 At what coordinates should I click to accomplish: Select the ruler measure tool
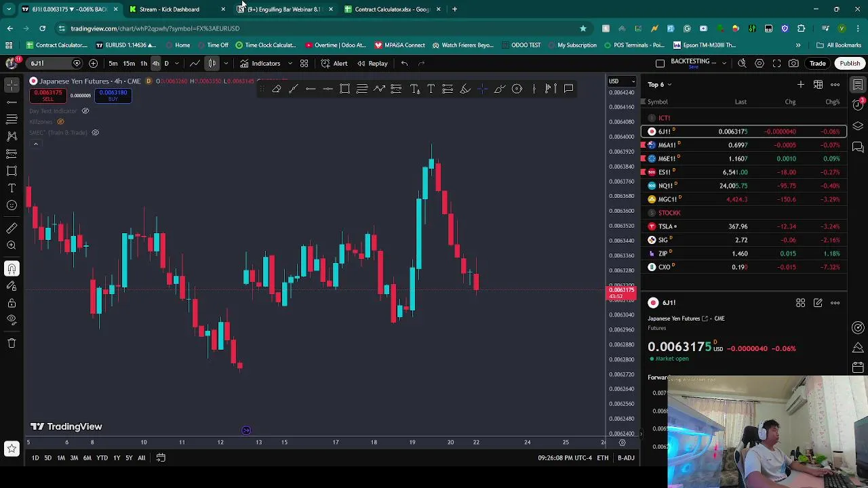coord(12,228)
